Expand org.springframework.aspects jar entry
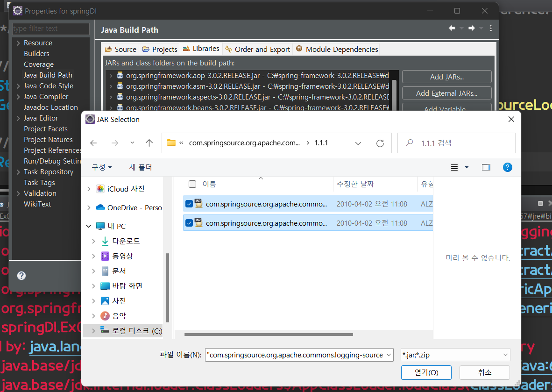The height and width of the screenshot is (392, 552). (x=111, y=97)
